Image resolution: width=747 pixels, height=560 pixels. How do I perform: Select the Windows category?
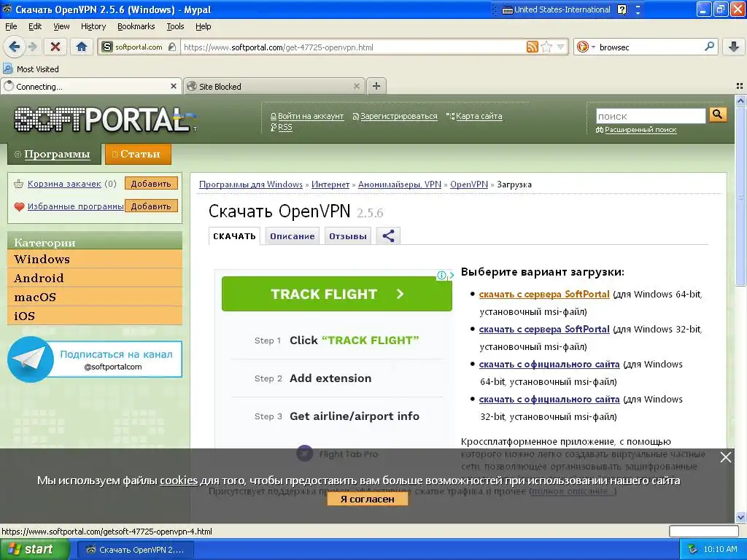[x=95, y=259]
